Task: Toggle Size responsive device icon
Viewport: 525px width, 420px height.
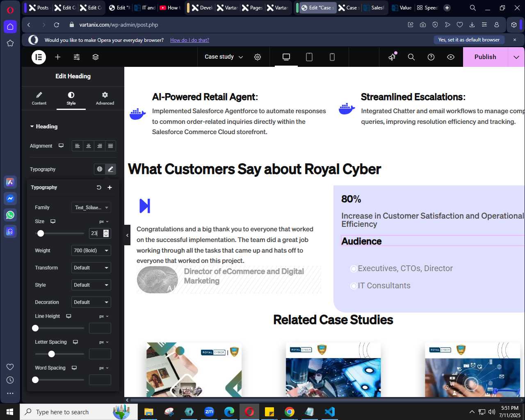Action: [x=53, y=221]
